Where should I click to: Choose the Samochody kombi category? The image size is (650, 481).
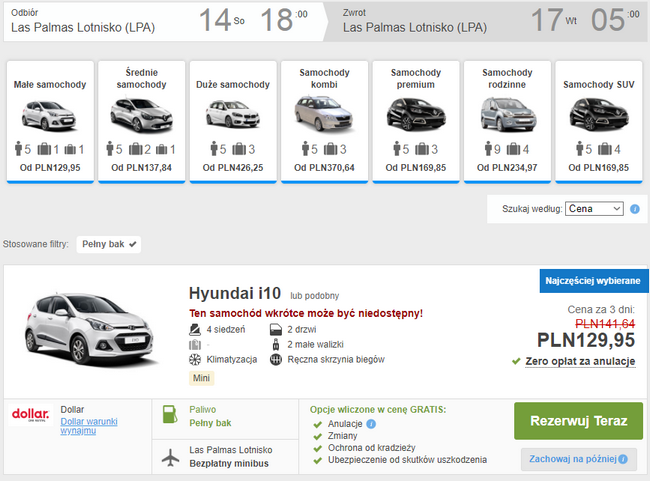pos(324,121)
